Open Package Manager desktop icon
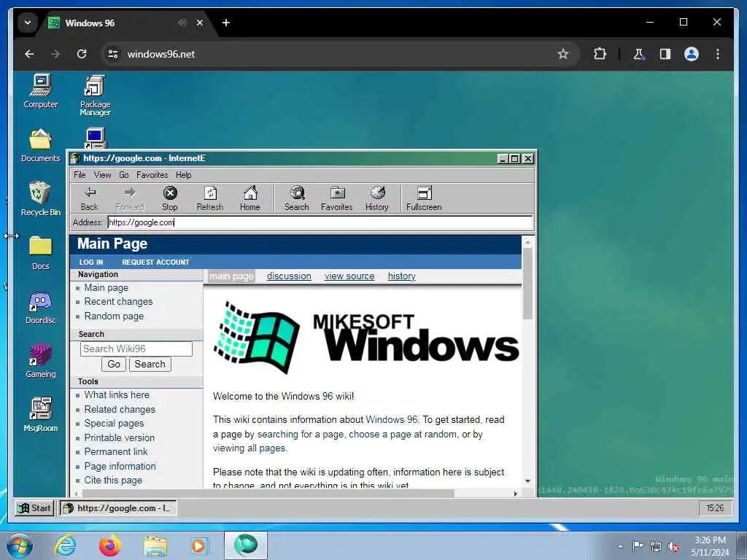This screenshot has height=560, width=747. [96, 96]
